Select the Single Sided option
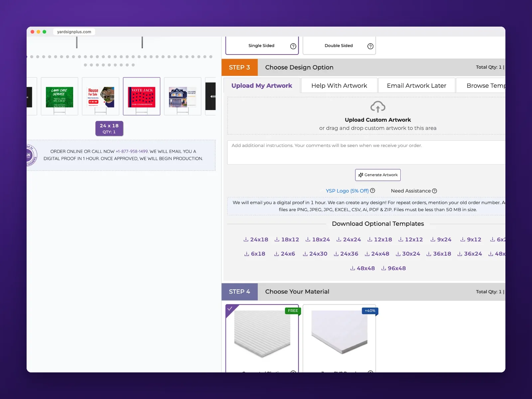 [262, 46]
